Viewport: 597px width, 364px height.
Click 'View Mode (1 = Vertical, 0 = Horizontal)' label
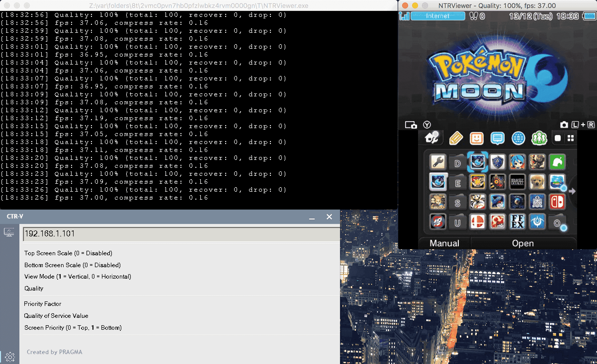pyautogui.click(x=78, y=277)
